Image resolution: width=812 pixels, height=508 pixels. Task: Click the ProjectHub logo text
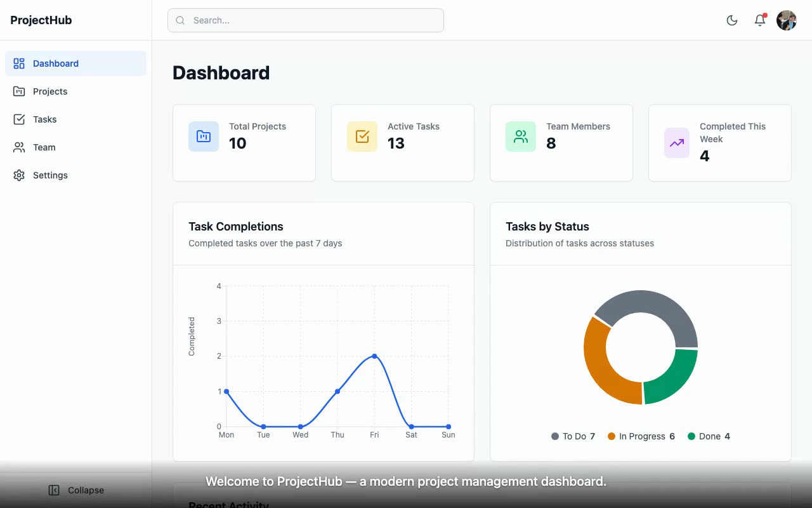(41, 20)
